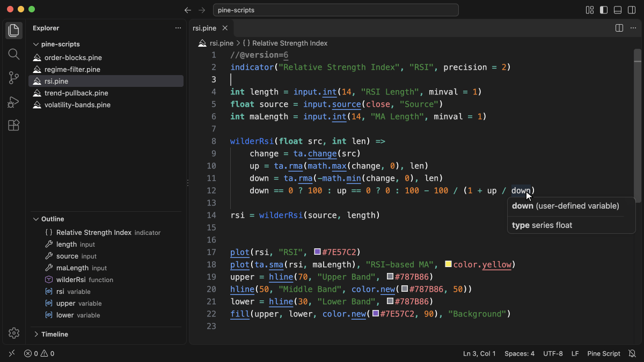
Task: Change UTF-8 encoding in status bar
Action: (553, 354)
